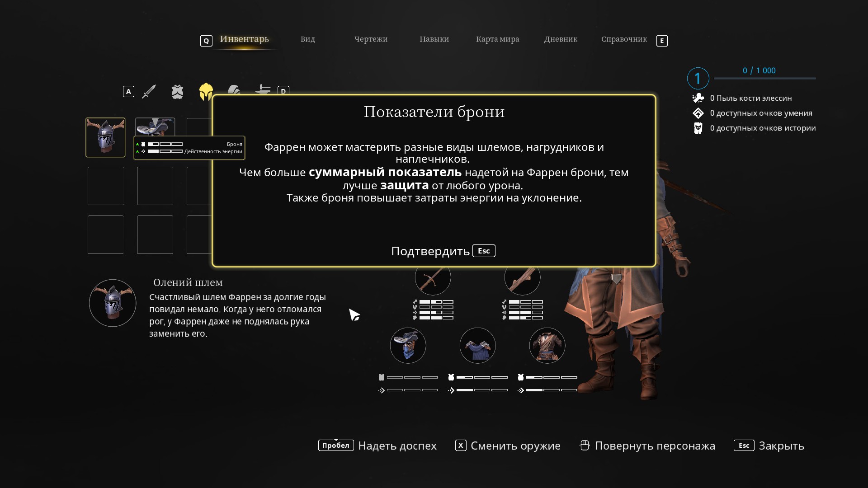This screenshot has height=488, width=868.
Task: Click the Пробел key hint
Action: coord(336,446)
